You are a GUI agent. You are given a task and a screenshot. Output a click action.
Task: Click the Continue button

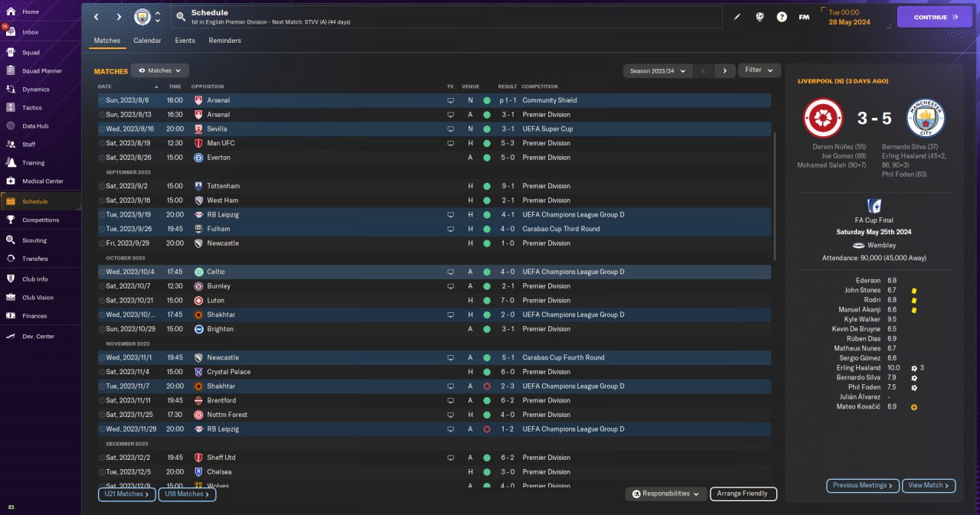(x=934, y=17)
